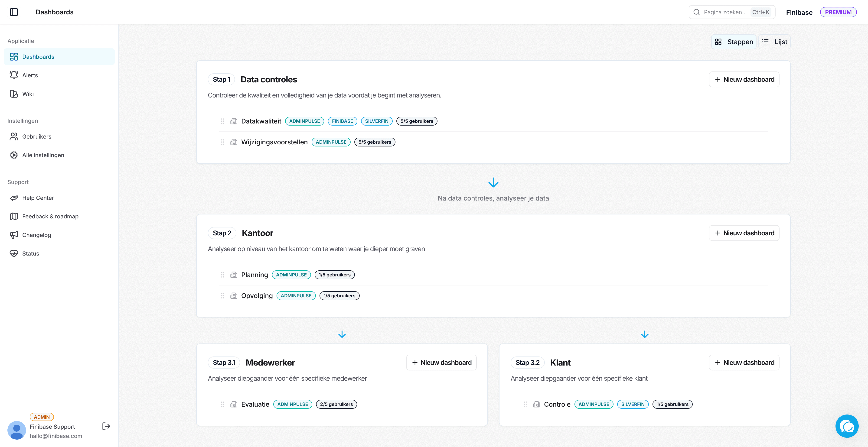Click drag handle of Evaluatie row
The width and height of the screenshot is (868, 447).
click(x=223, y=404)
